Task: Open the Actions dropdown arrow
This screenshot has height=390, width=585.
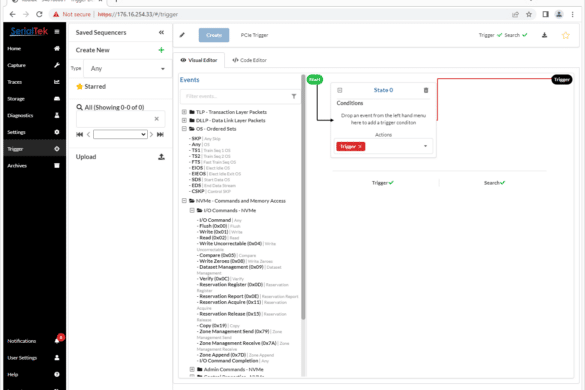Action: [425, 146]
